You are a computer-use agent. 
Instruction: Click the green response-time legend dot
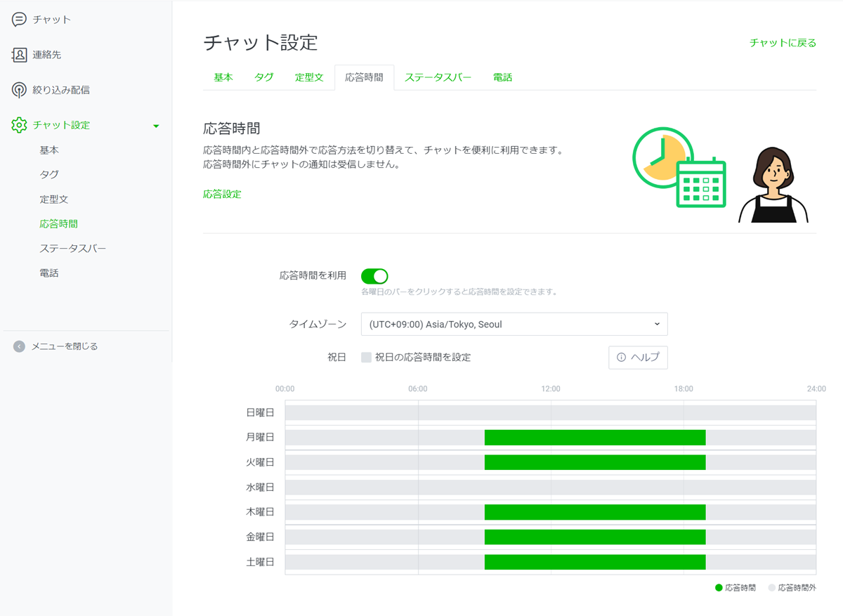[x=719, y=588]
